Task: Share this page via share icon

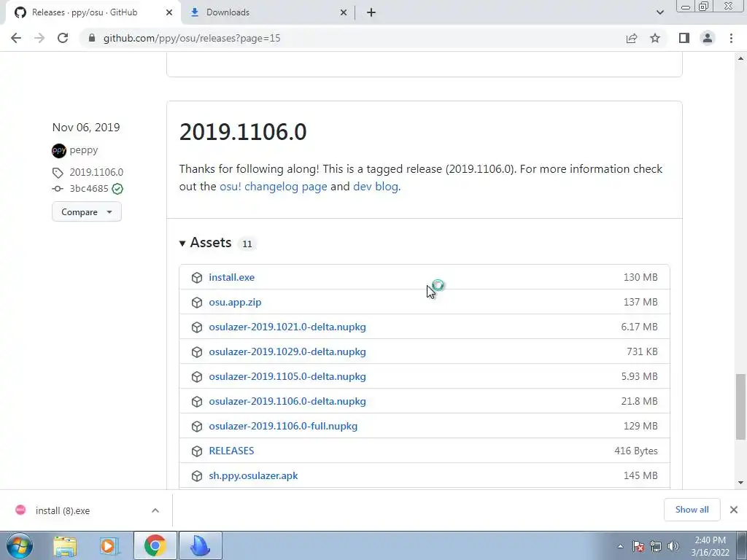Action: 632,38
